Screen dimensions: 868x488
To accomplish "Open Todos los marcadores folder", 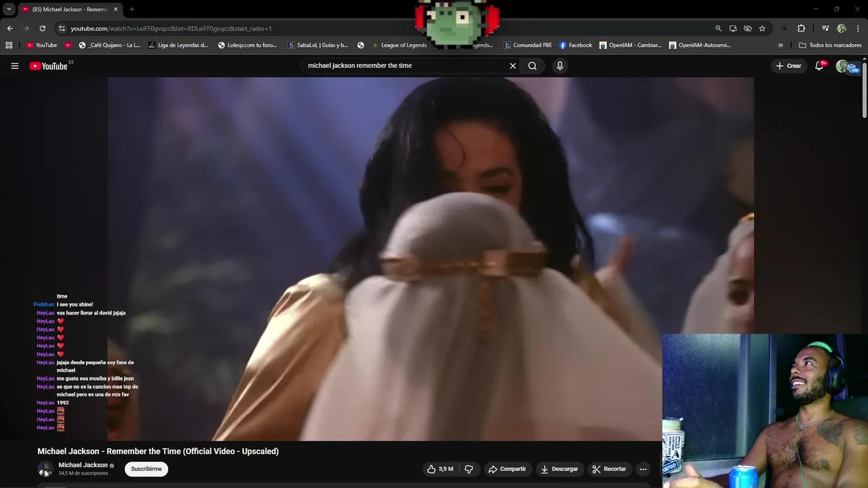I will click(830, 45).
